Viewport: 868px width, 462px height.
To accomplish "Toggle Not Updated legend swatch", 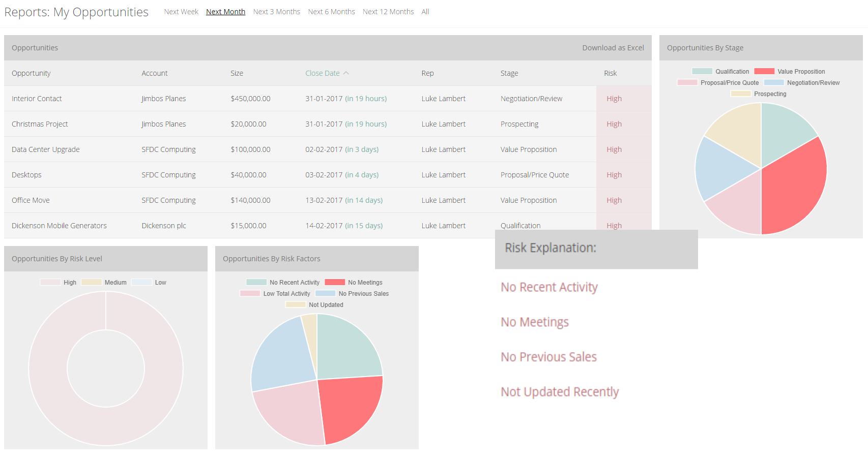I will (296, 304).
